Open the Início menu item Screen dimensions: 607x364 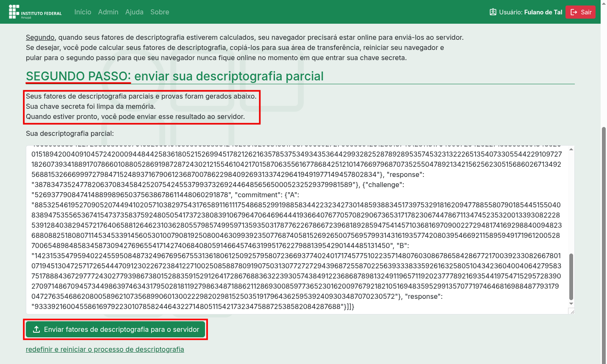[83, 12]
